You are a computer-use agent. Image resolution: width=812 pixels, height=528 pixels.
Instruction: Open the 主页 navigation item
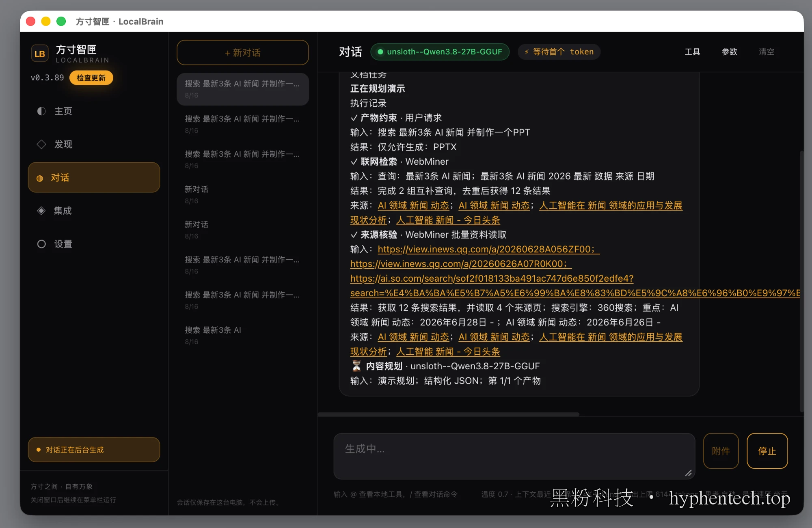pyautogui.click(x=94, y=111)
